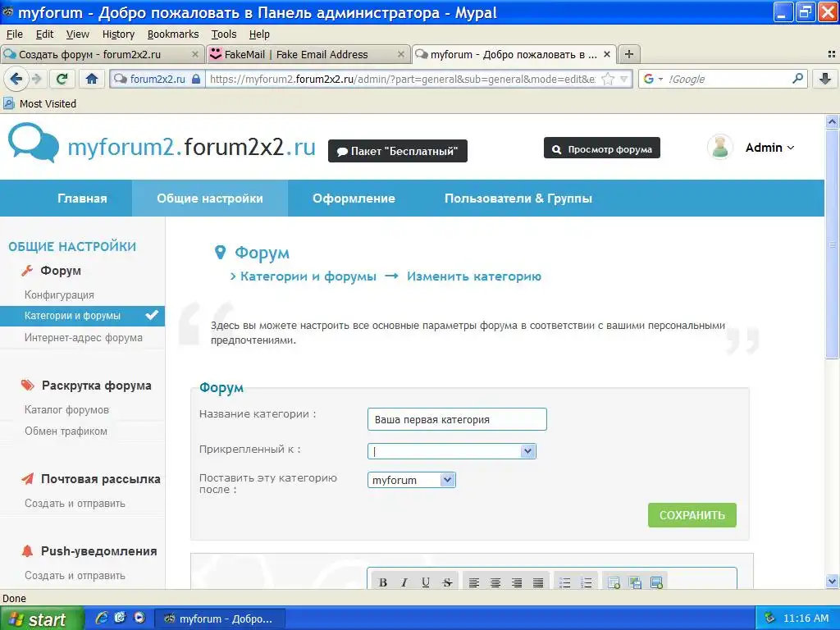Select the Оформление admin tab
This screenshot has width=840, height=630.
tap(354, 199)
